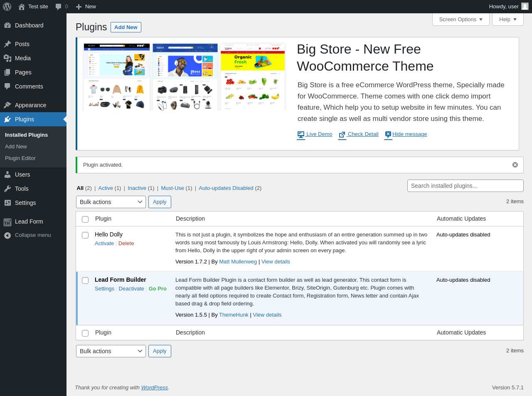
Task: View details for Hello Dolly
Action: point(276,262)
